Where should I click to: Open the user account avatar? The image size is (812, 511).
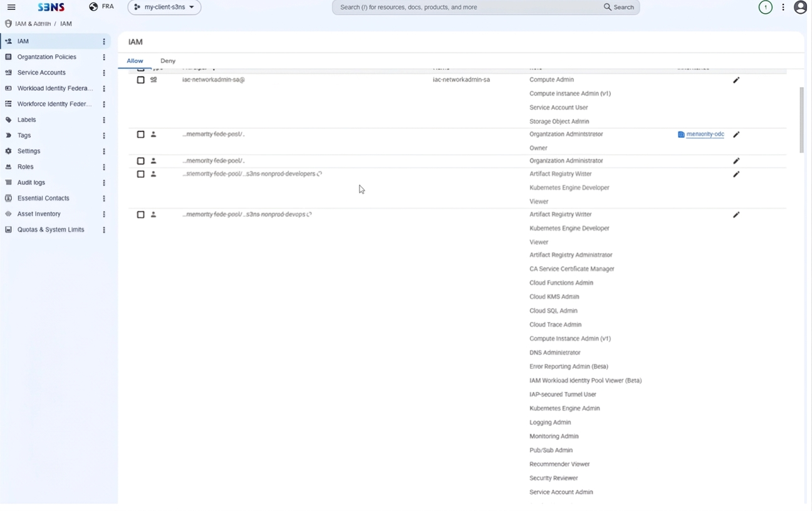800,8
